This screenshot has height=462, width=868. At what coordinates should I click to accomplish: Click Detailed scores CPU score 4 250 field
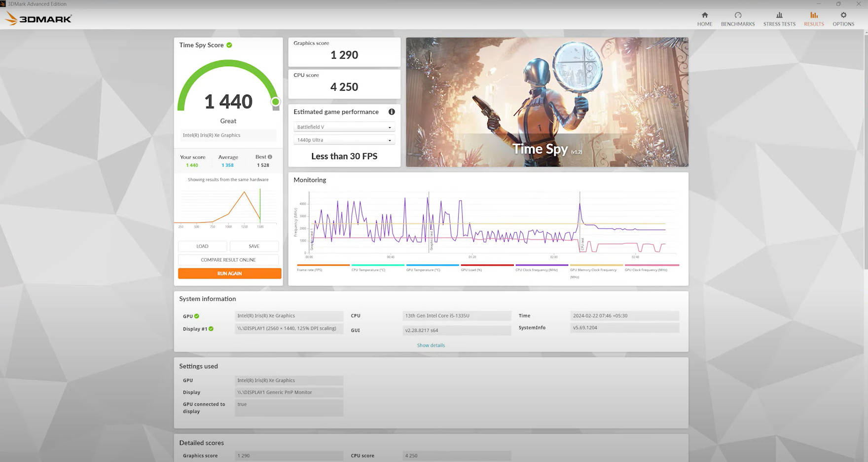457,456
